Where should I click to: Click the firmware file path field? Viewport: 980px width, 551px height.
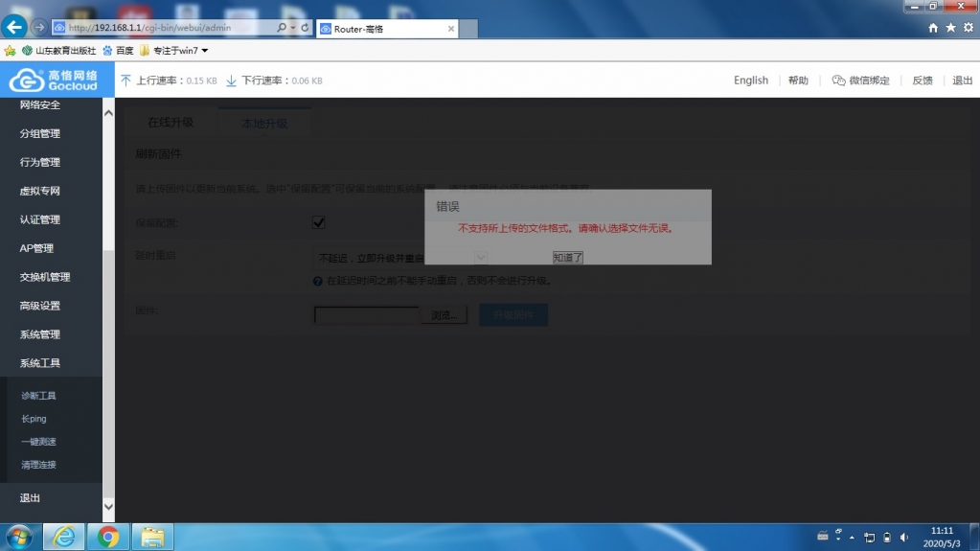pos(366,314)
